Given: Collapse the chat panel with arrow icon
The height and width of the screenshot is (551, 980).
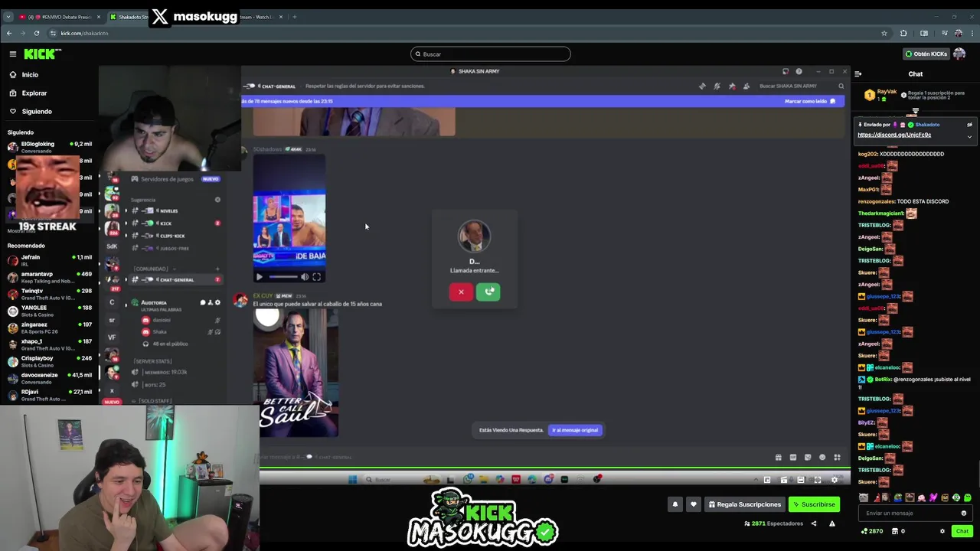Looking at the screenshot, I should 858,74.
